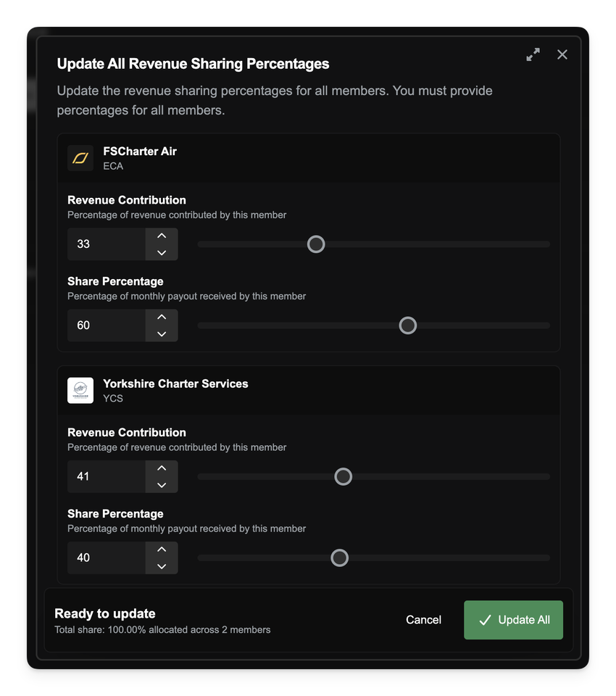Close the revenue sharing dialog
Viewport: 616px width, 696px height.
click(x=562, y=54)
